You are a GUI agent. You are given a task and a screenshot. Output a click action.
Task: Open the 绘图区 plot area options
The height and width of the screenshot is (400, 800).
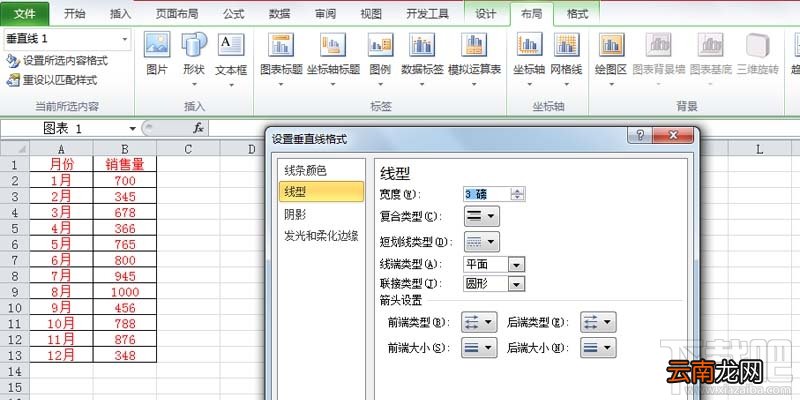coord(611,58)
